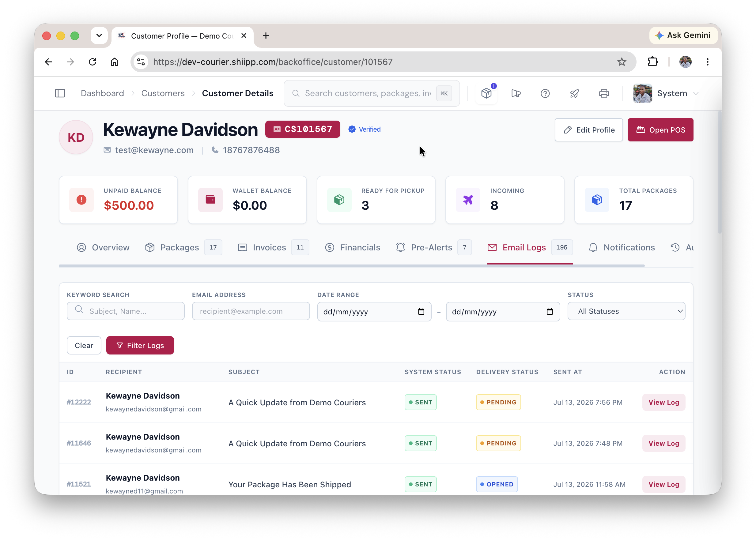This screenshot has height=540, width=756.
Task: Expand the System user menu
Action: pos(666,93)
